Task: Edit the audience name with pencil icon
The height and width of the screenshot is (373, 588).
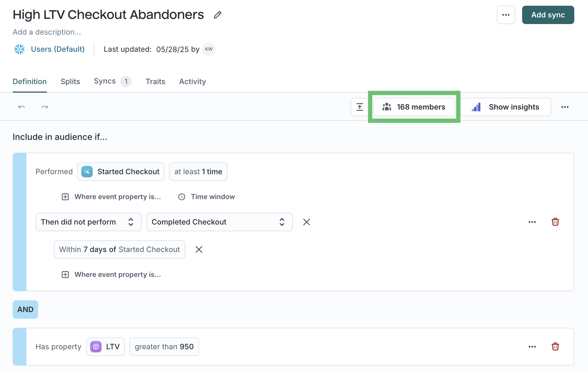Action: pos(218,15)
